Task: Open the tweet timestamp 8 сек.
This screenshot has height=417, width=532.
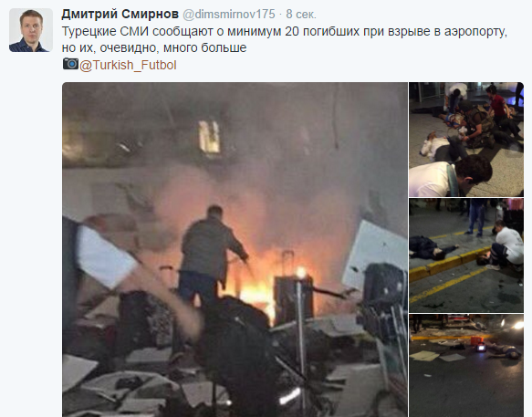Action: coord(301,15)
